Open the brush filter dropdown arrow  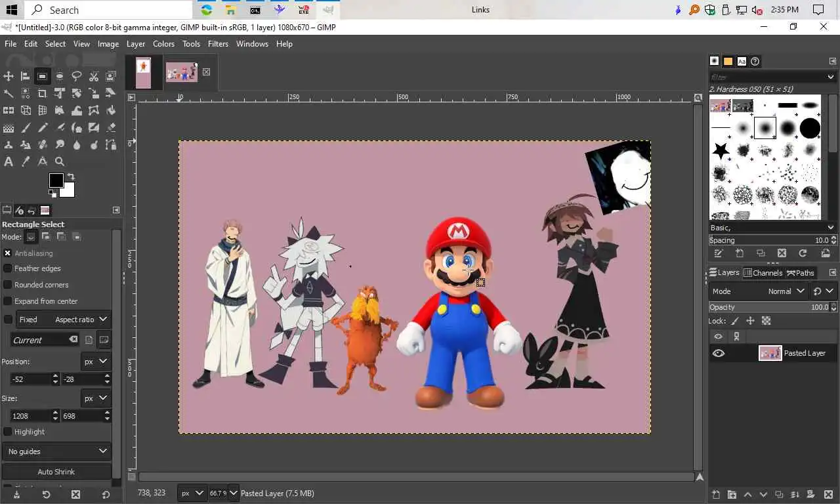pos(831,77)
